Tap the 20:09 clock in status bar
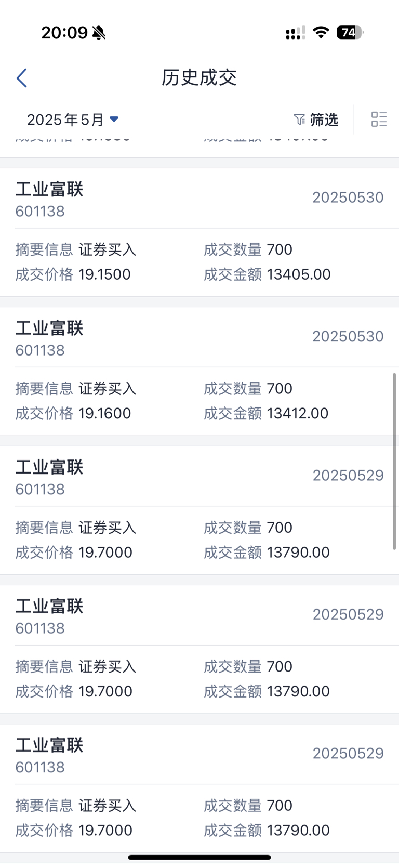Image resolution: width=399 pixels, height=868 pixels. (64, 33)
